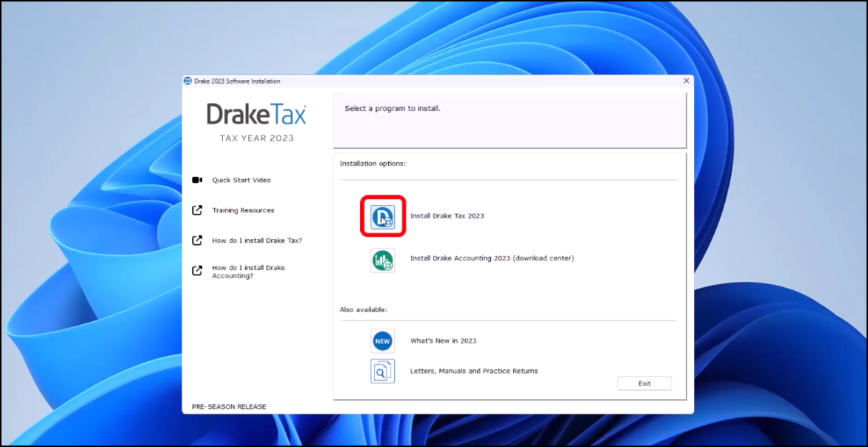Click the Exit button
This screenshot has height=447, width=868.
[x=644, y=383]
